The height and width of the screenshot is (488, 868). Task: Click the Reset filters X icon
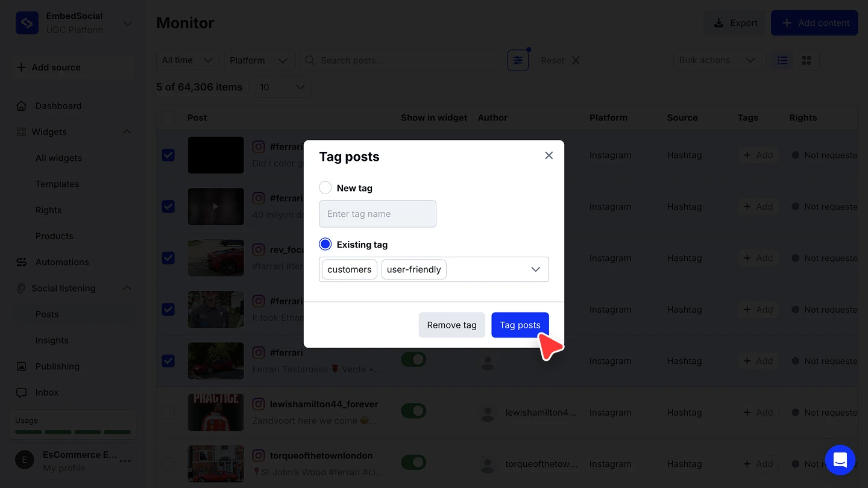click(x=576, y=60)
